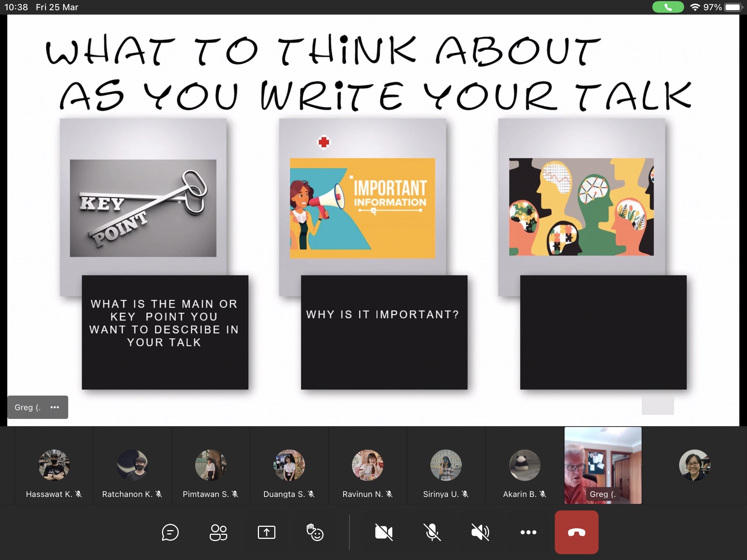Viewport: 747px width, 560px height.
Task: Open the more actions ellipsis menu
Action: click(x=529, y=532)
